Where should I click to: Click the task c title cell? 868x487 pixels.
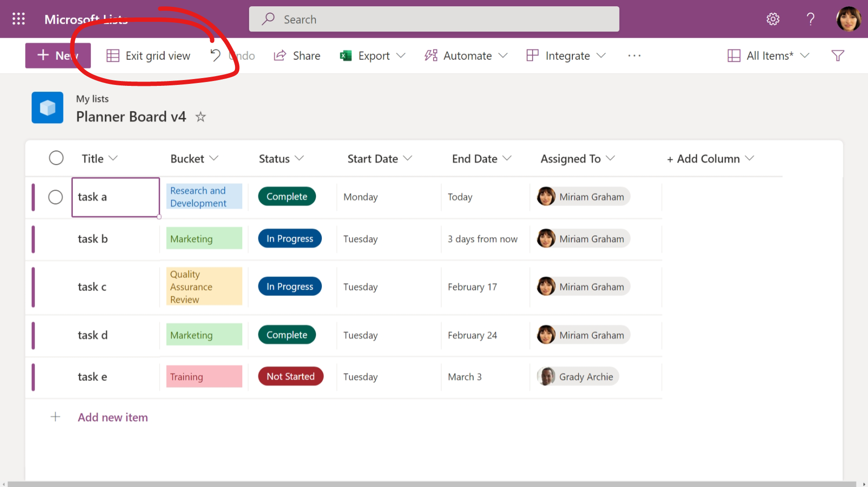(x=116, y=287)
